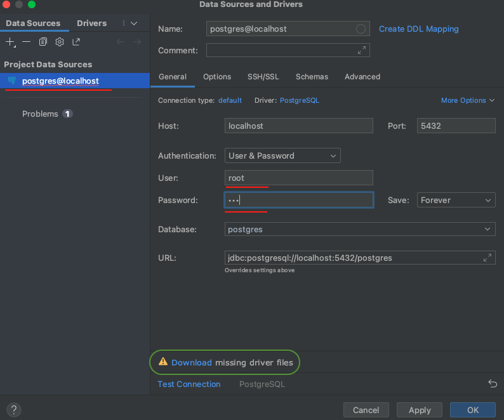Open the Schemas tab

[312, 77]
